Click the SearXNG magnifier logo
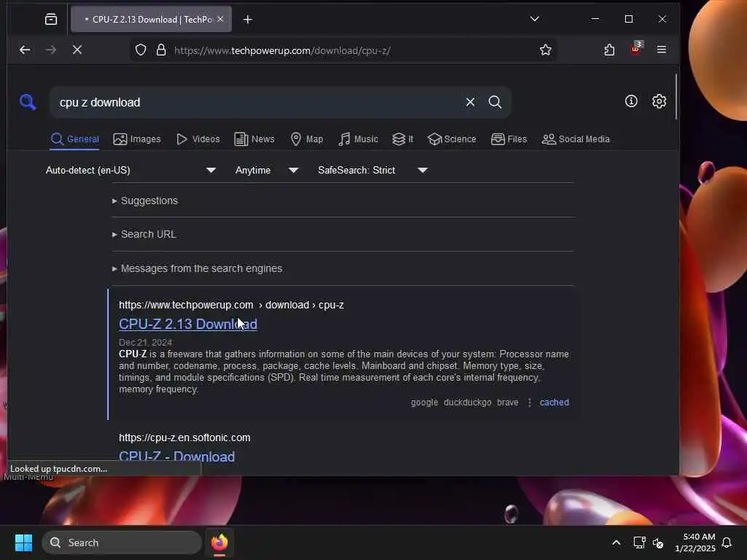 [28, 102]
